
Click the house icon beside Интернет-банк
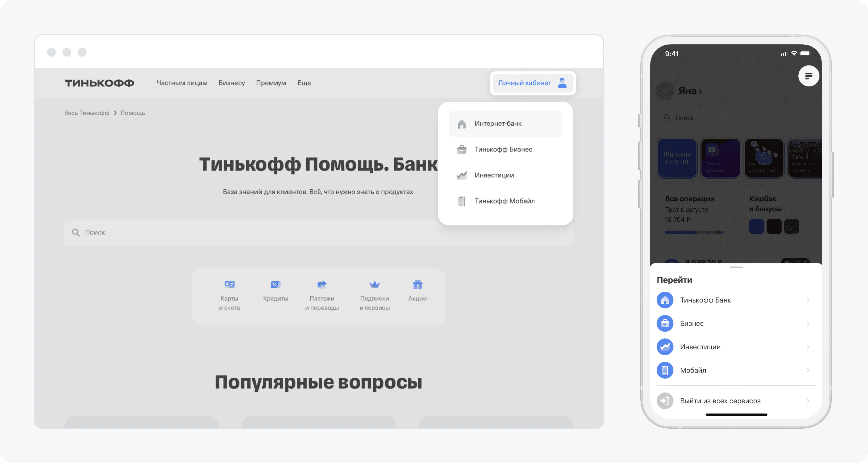(x=462, y=124)
